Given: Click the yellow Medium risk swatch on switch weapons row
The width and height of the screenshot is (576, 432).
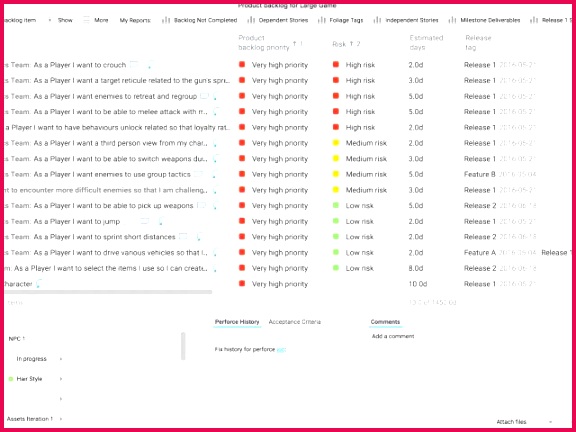Looking at the screenshot, I should 335,158.
